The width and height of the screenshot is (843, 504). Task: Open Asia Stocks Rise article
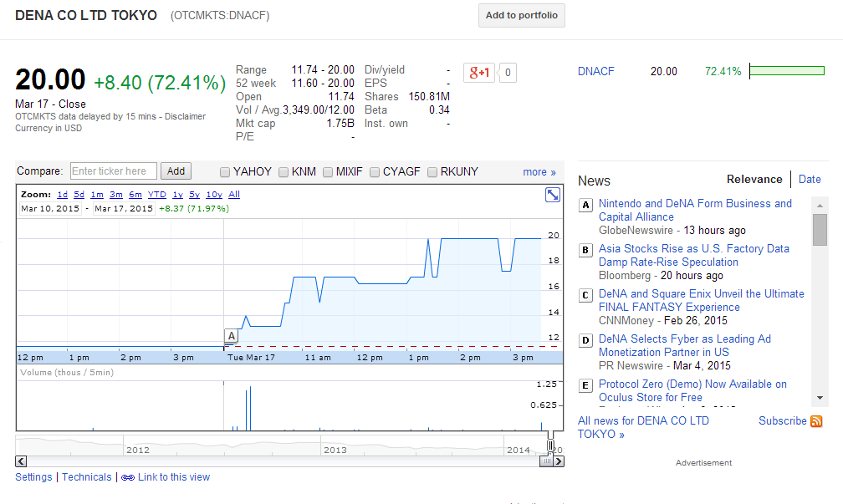[x=694, y=255]
